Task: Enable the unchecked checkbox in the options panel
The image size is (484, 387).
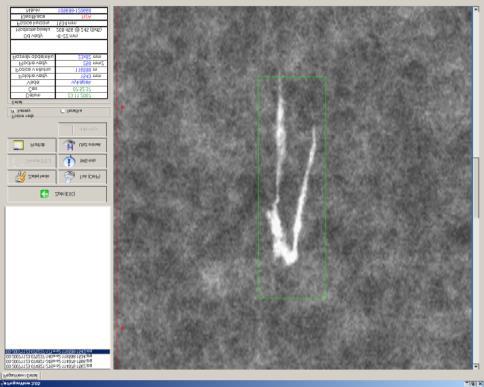Action: click(62, 111)
